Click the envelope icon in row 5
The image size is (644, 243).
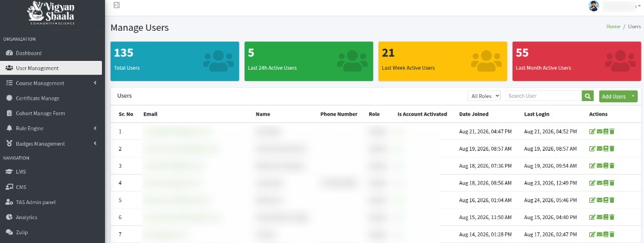coord(599,200)
